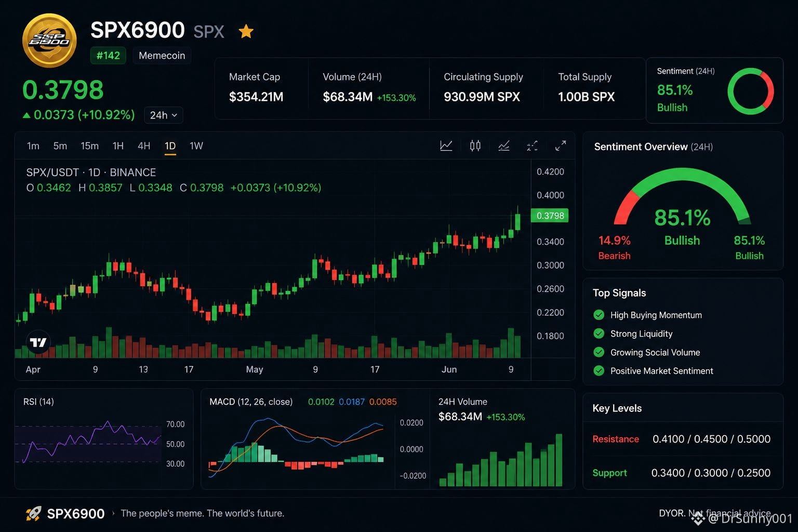
Task: Click the Market Cap value $354.21M
Action: click(x=256, y=97)
